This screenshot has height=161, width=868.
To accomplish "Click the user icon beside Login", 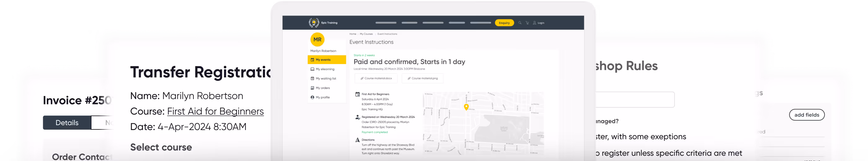I will [x=534, y=23].
